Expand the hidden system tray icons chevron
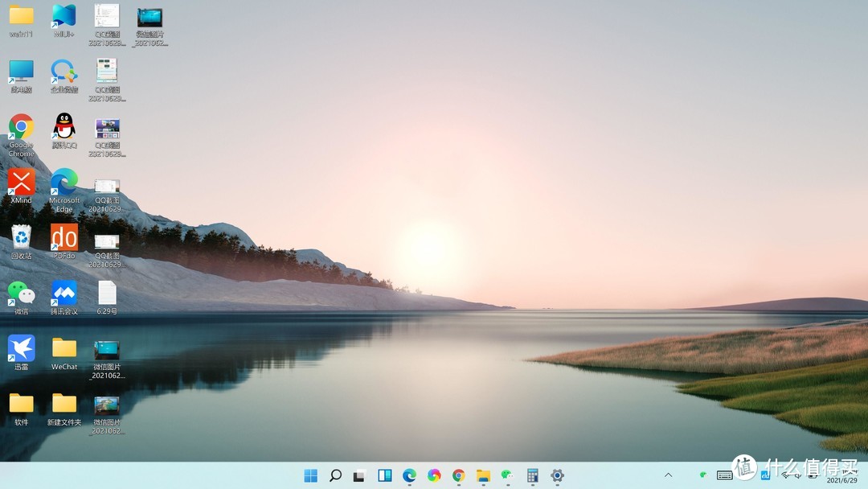Image resolution: width=868 pixels, height=489 pixels. tap(668, 475)
